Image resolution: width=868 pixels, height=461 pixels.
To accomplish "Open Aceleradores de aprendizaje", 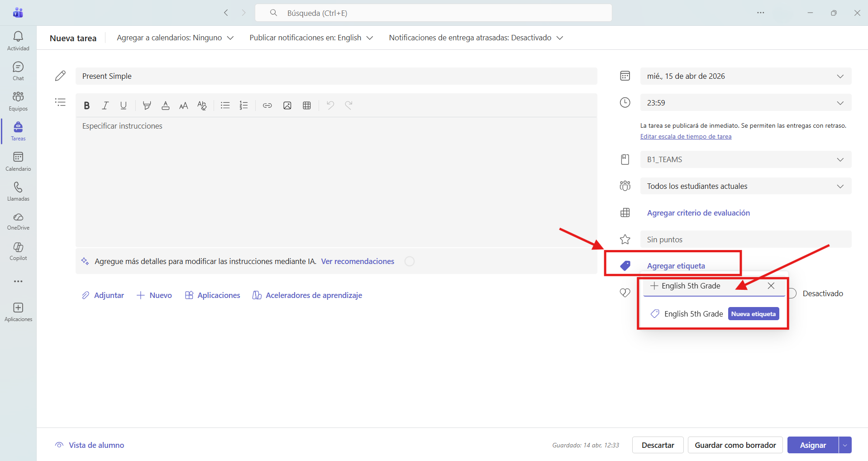I will pyautogui.click(x=307, y=295).
